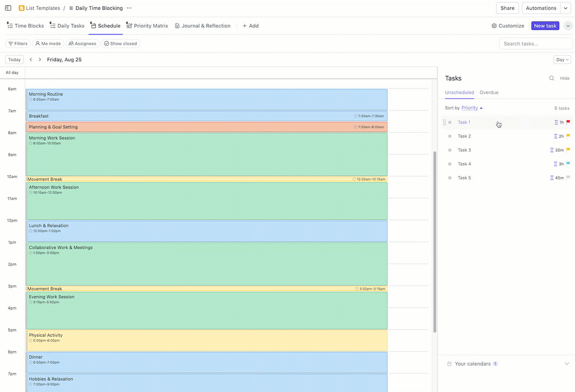Go to next day arrow

[x=40, y=60]
